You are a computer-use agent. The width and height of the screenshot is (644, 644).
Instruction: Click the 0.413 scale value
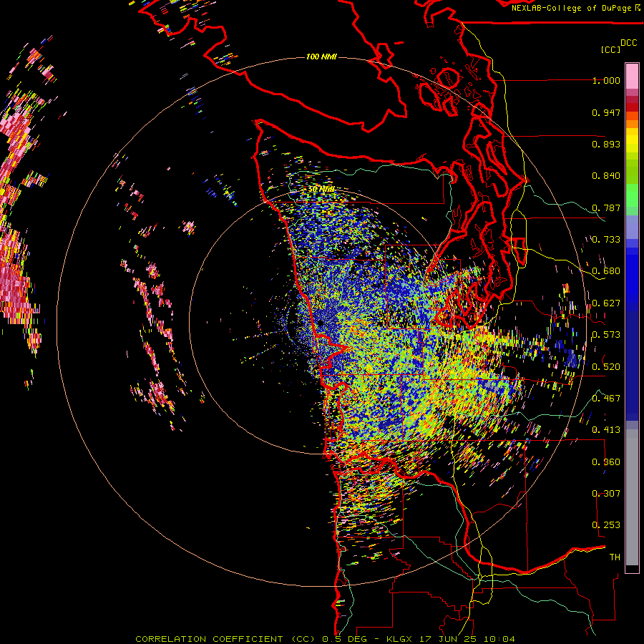606,430
